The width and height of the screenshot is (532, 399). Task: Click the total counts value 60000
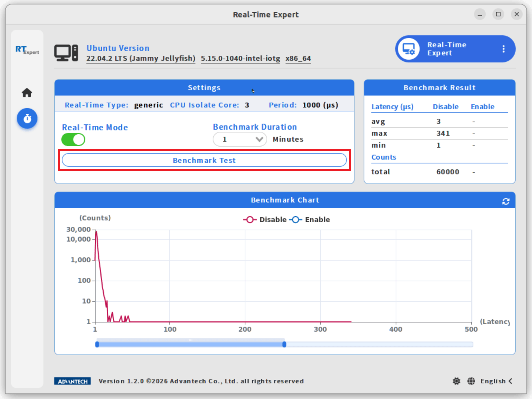pos(448,172)
